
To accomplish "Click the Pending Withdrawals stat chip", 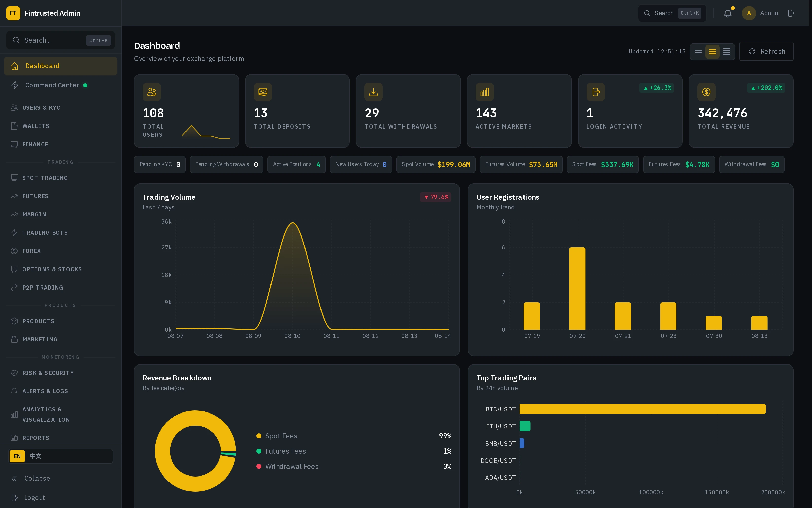I will 227,165.
